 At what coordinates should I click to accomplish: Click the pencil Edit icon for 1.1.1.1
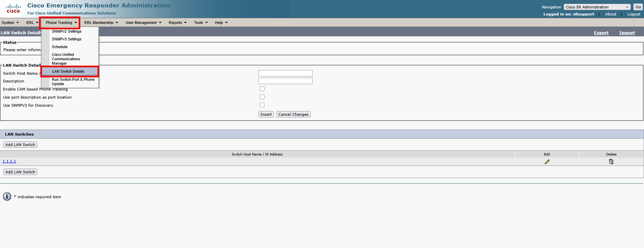click(x=547, y=162)
